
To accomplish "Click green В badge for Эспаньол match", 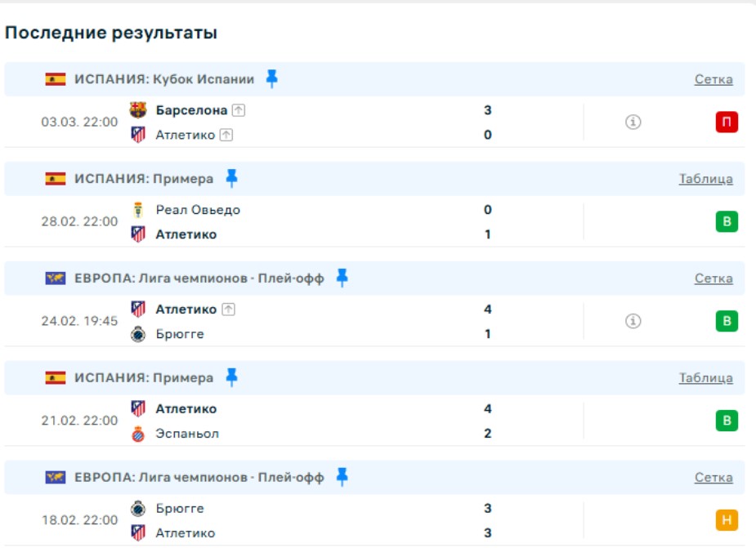I will pyautogui.click(x=727, y=421).
